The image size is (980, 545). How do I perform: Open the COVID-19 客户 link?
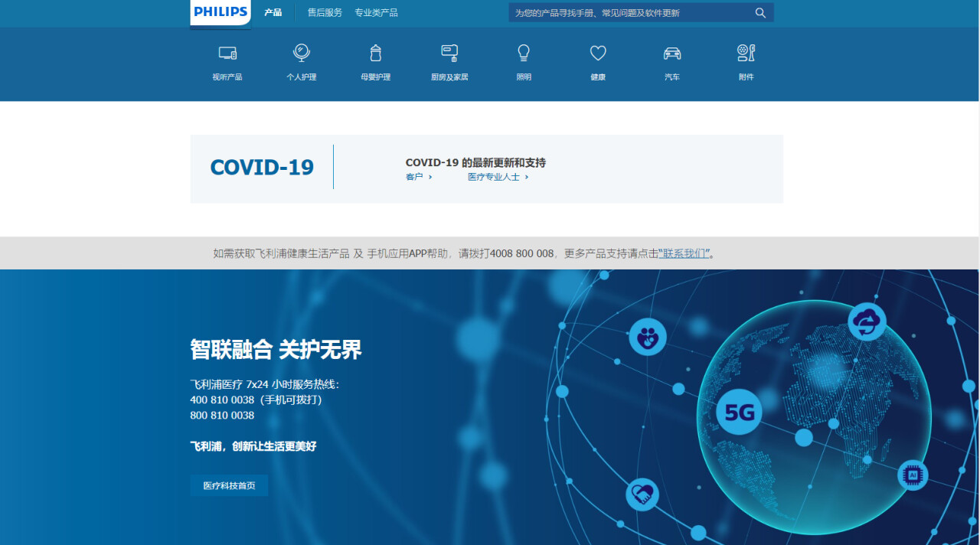pos(418,177)
